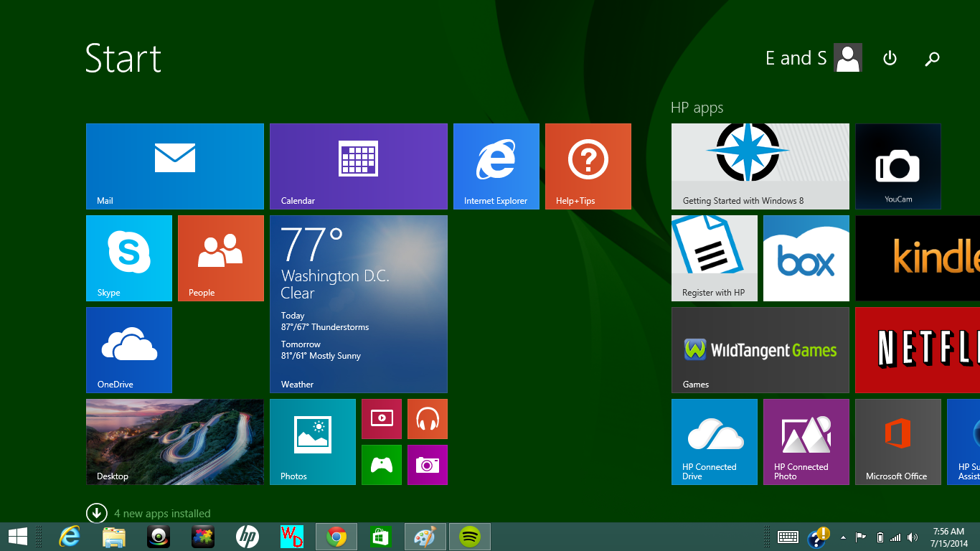Open Windows Store from the taskbar
This screenshot has width=980, height=551.
[381, 537]
